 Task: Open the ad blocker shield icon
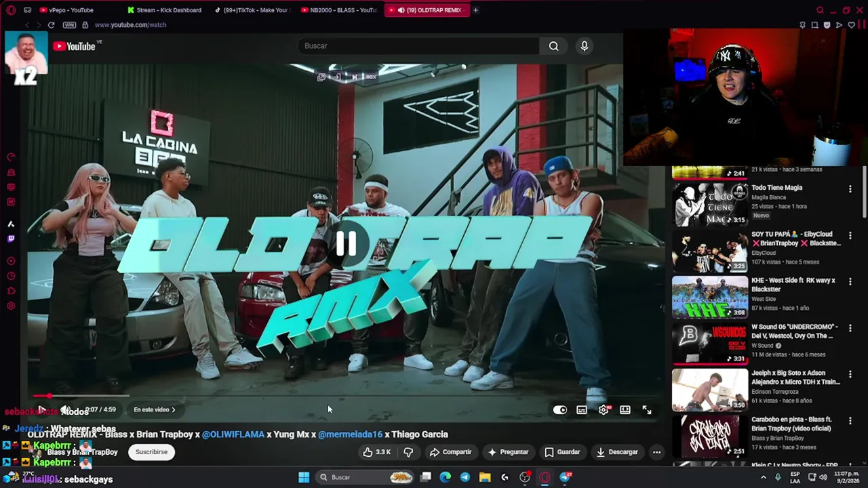pos(827,25)
